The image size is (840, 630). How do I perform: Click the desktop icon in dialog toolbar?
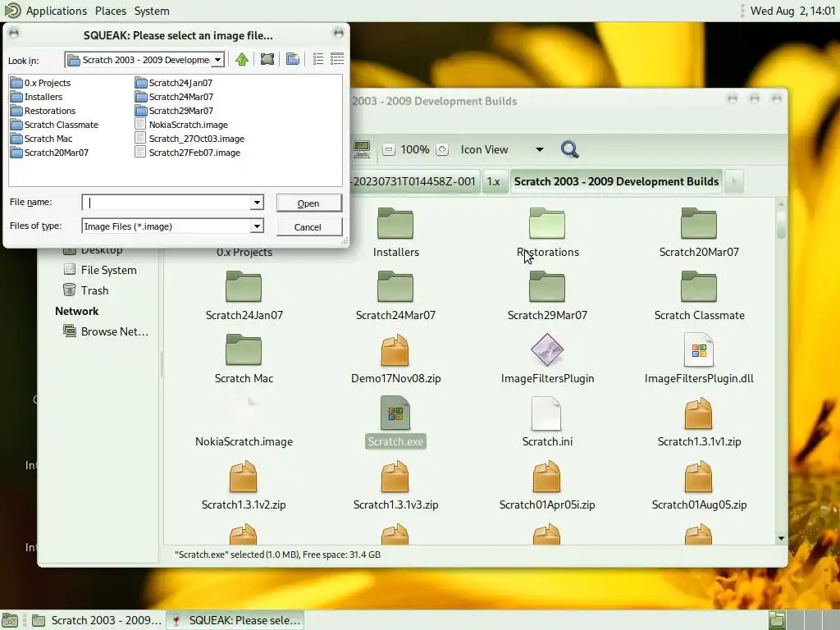pos(267,59)
